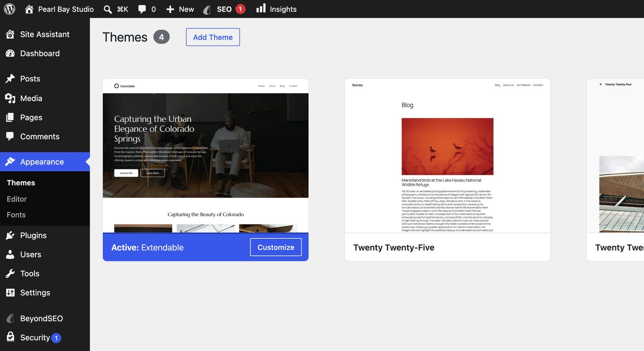Viewport: 644px width, 351px height.
Task: Open the Insights bar chart icon
Action: pyautogui.click(x=261, y=8)
